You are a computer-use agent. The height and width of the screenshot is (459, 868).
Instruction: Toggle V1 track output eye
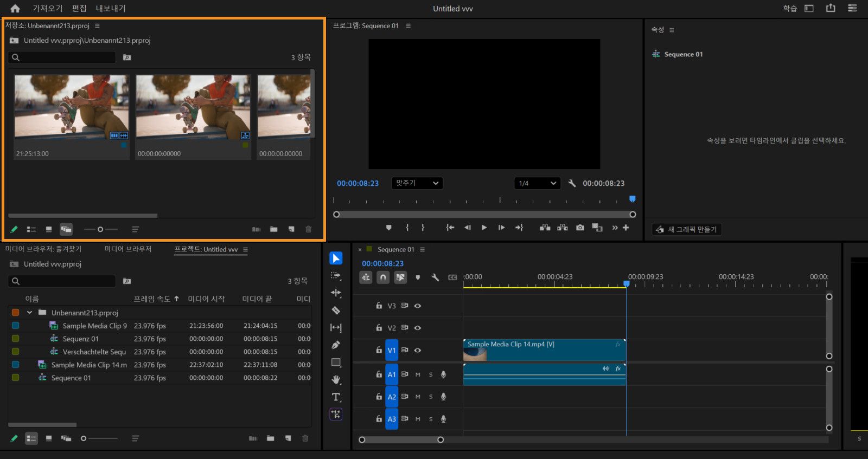(418, 350)
